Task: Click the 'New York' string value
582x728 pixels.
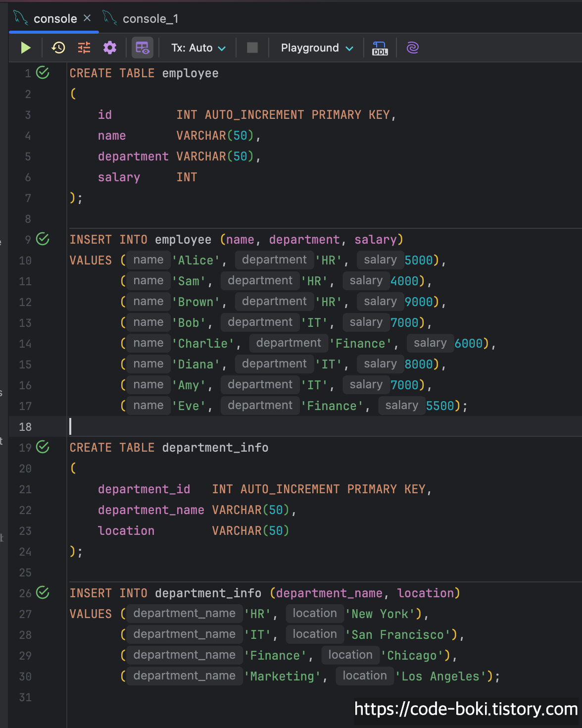Action: point(380,614)
